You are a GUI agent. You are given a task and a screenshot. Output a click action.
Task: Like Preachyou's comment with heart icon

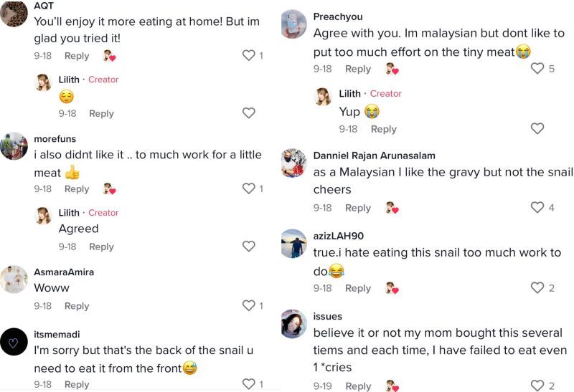pos(537,69)
